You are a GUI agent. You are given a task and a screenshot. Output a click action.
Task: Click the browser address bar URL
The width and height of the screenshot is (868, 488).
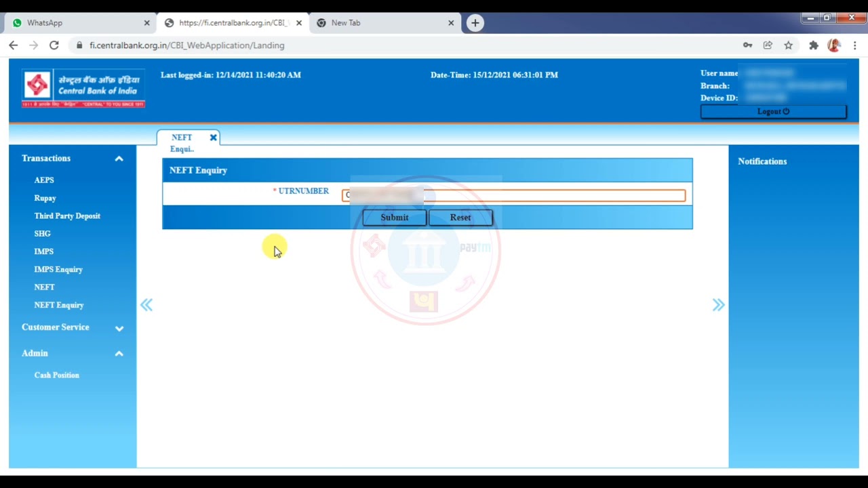[187, 45]
